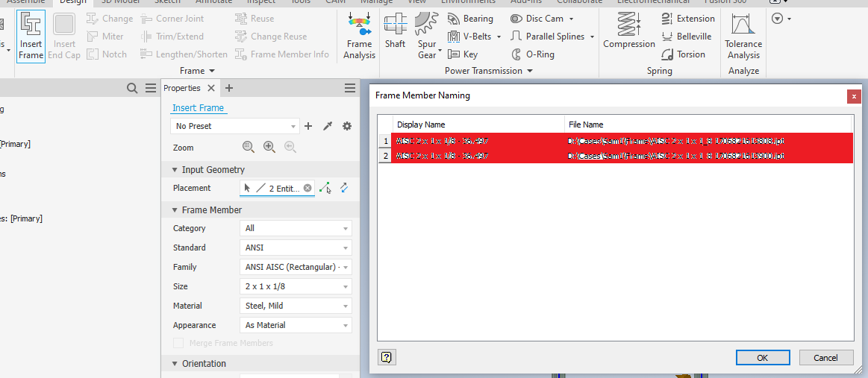Screen dimensions: 868x378
Task: Select the O-Ring tool
Action: pyautogui.click(x=532, y=54)
